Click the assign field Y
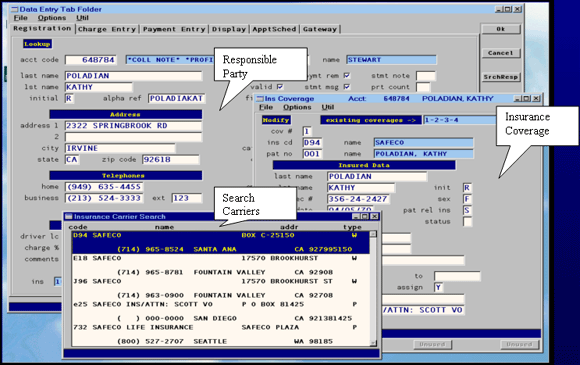Screen dimensions: 580x365 point(439,288)
